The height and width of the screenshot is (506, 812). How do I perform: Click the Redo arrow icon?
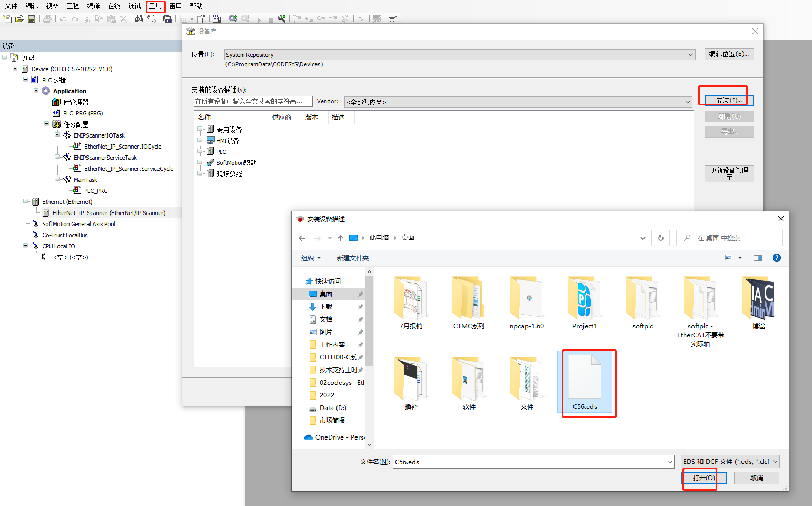75,19
